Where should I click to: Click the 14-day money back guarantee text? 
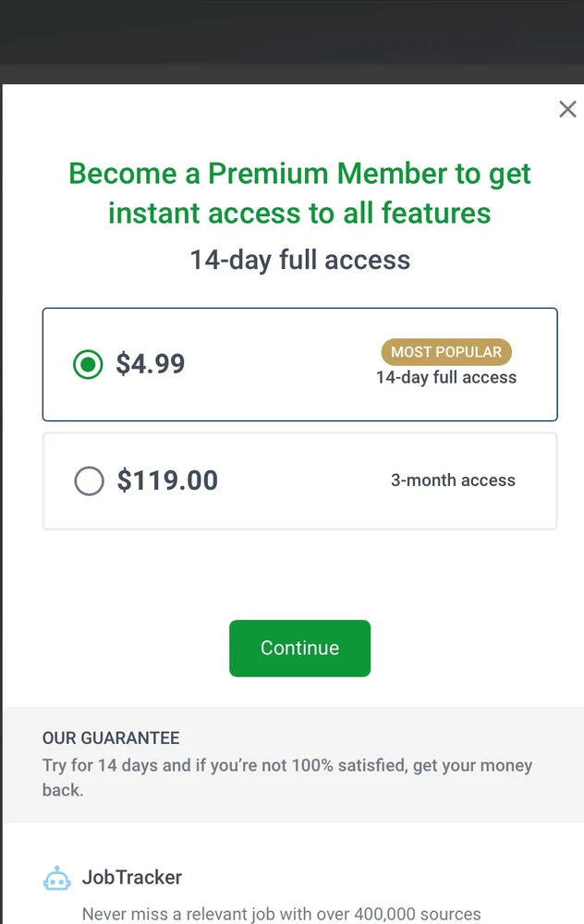coord(286,766)
